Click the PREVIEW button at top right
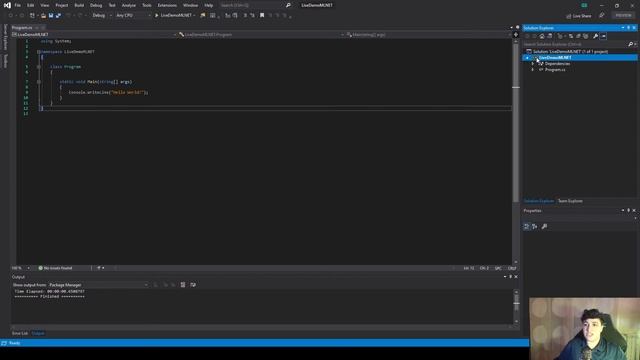Image resolution: width=640 pixels, height=360 pixels. coord(623,16)
